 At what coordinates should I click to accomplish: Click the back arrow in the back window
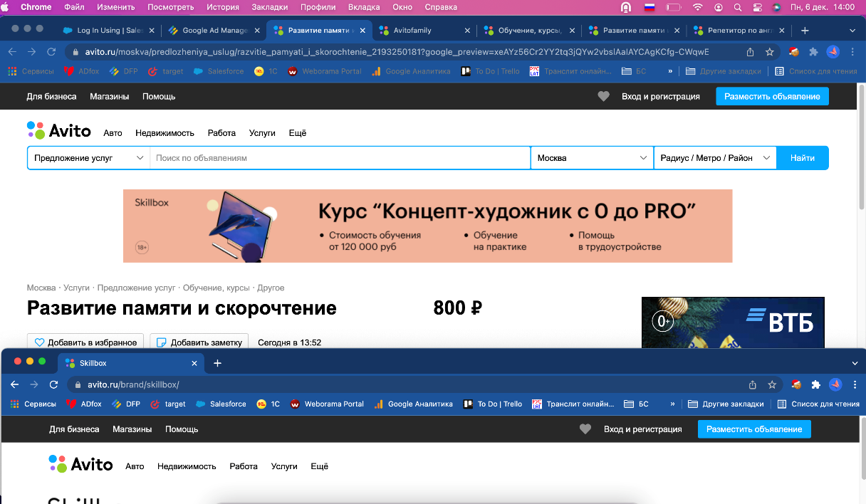(x=13, y=52)
